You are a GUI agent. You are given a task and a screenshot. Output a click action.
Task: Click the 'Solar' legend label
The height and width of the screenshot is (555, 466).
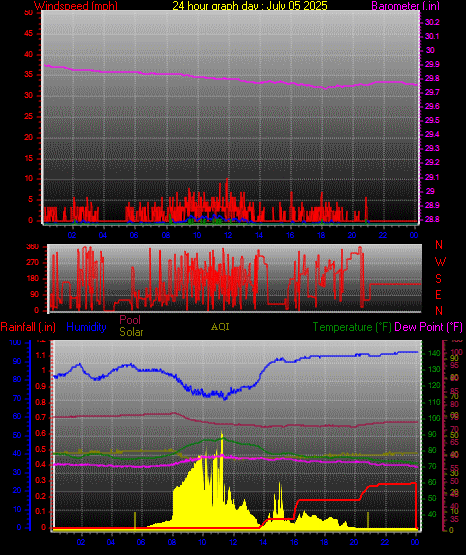[131, 332]
